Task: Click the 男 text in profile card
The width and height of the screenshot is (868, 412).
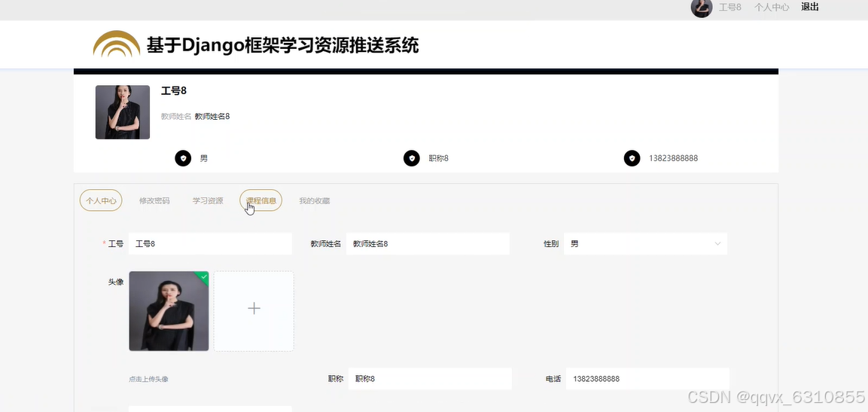Action: (x=204, y=158)
